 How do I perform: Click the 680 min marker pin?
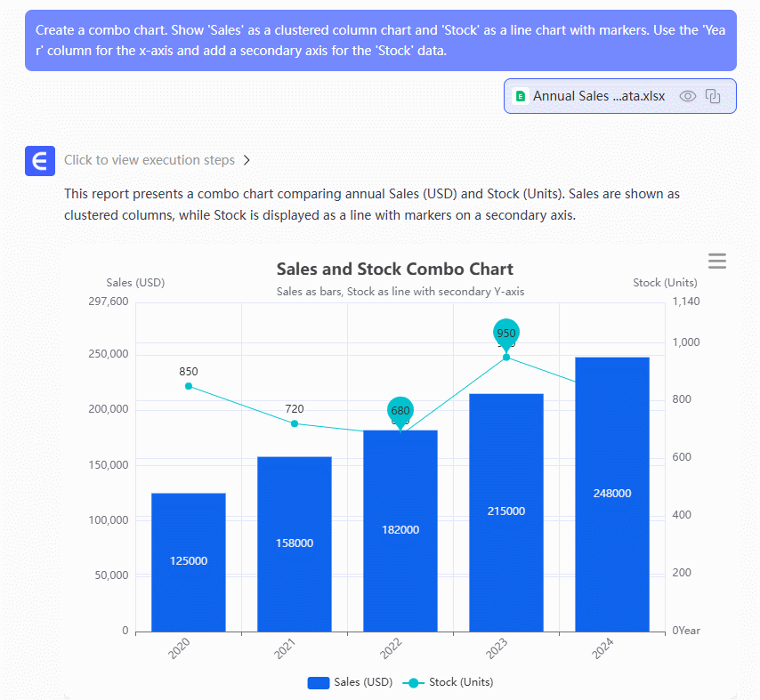tap(400, 410)
